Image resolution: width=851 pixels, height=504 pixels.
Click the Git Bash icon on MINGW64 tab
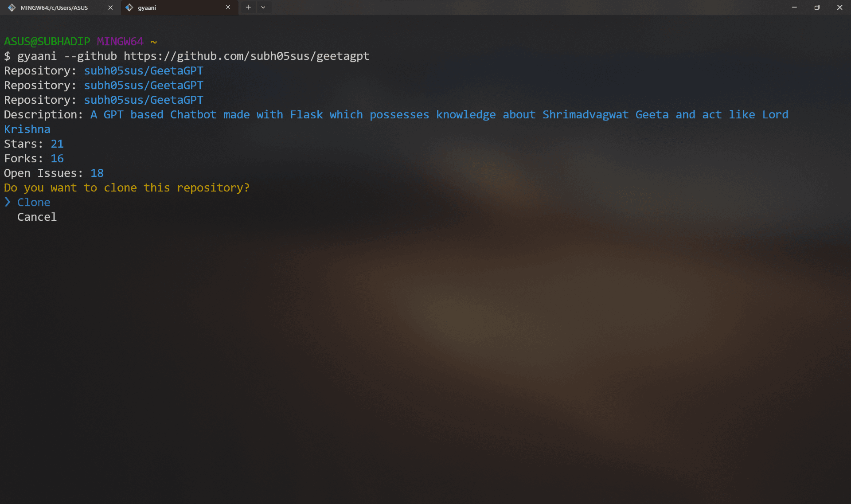pyautogui.click(x=12, y=8)
